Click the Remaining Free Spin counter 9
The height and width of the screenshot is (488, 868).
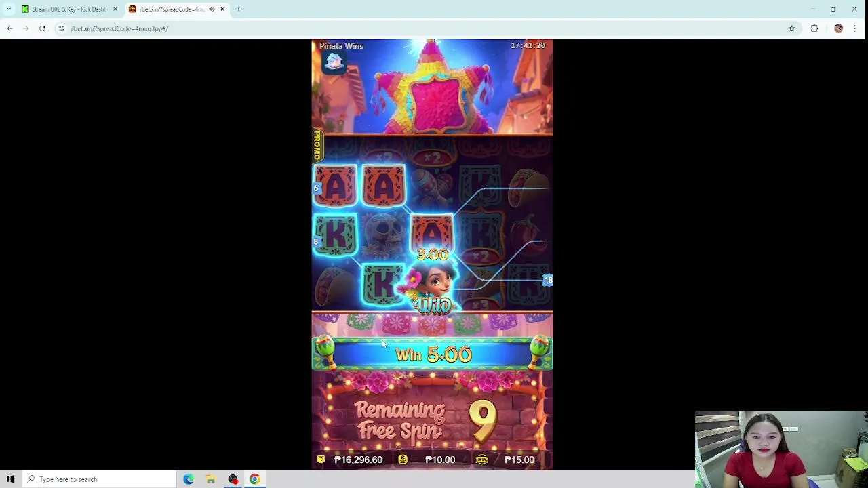pos(483,421)
